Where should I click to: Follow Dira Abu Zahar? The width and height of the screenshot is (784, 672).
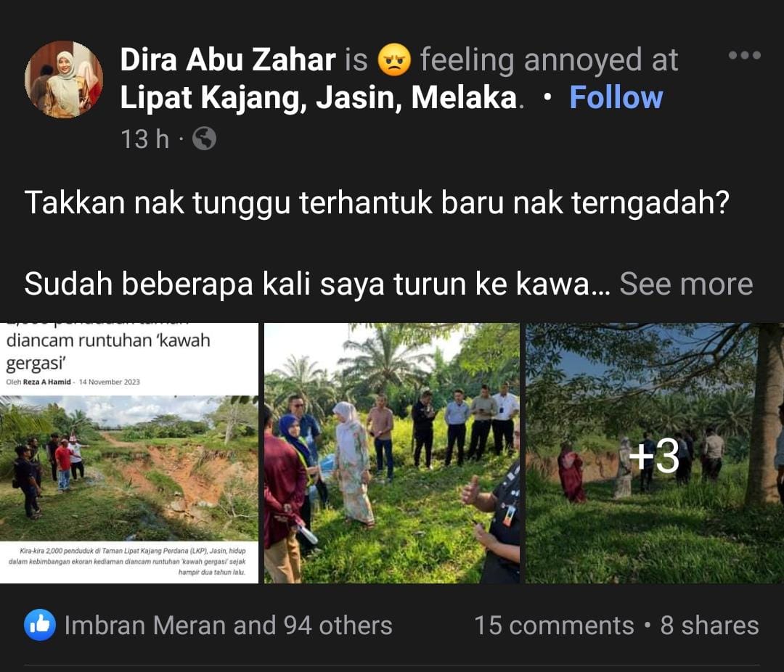point(616,97)
